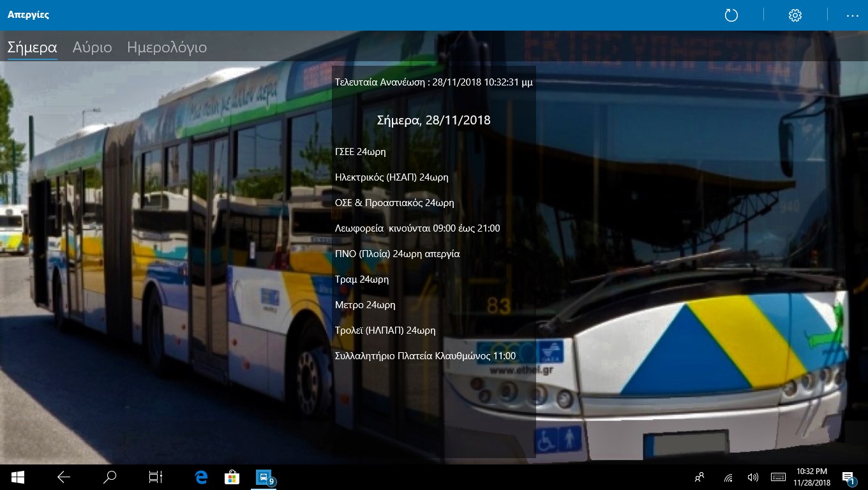
Task: Switch to the Σήμερα tab
Action: 33,47
